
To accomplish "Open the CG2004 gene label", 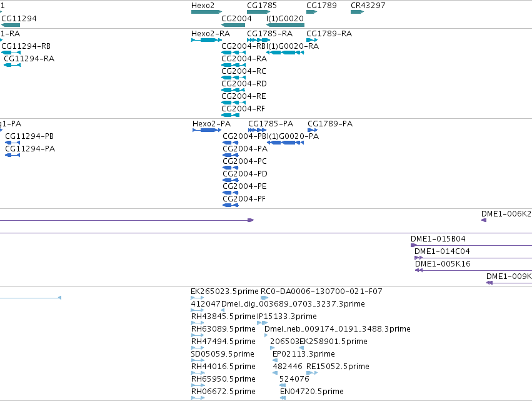I will coord(236,18).
